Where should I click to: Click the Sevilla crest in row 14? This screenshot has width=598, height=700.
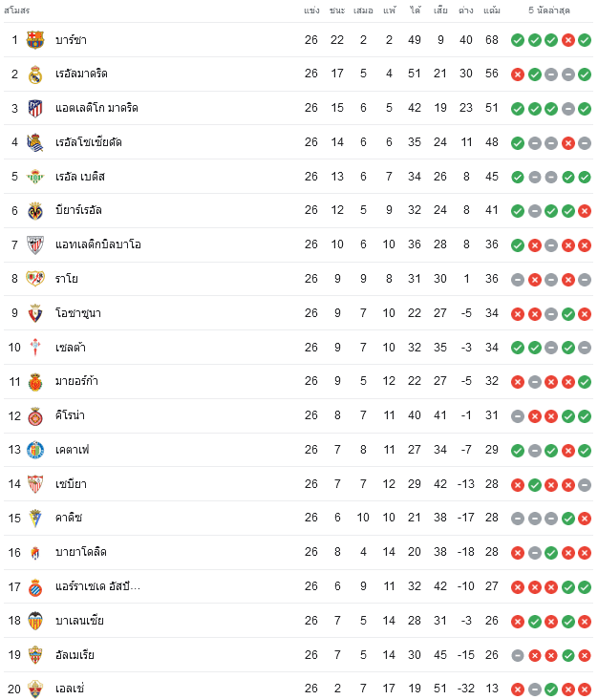(x=35, y=484)
